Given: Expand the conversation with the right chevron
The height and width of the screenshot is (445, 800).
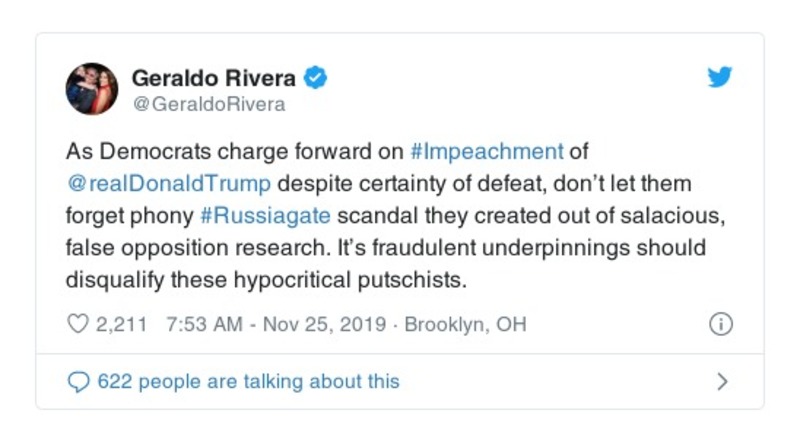Looking at the screenshot, I should 722,381.
